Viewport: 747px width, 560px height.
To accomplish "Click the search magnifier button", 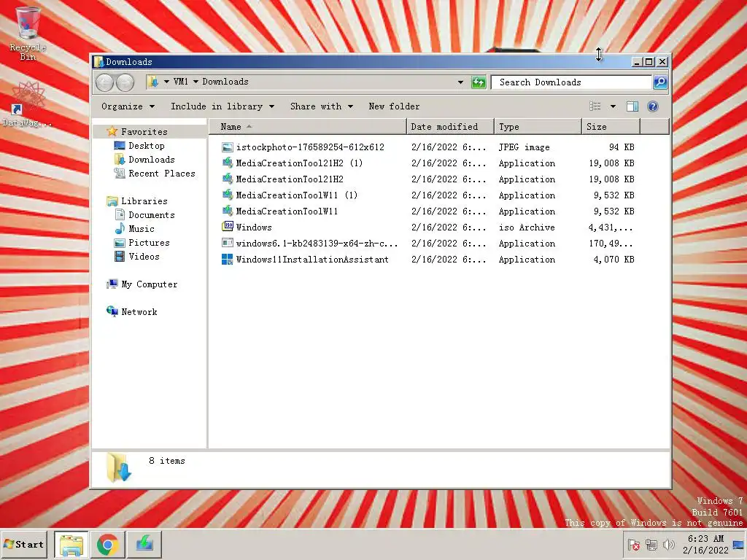I will pos(660,82).
